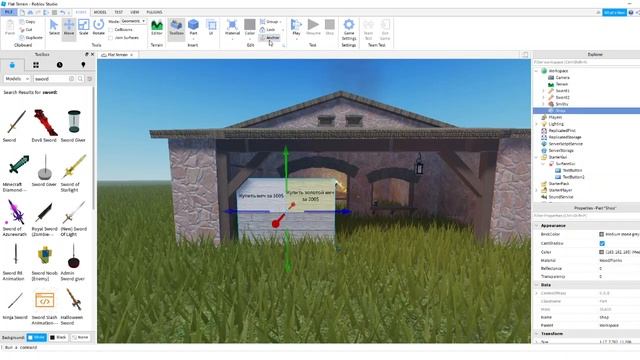Click the Copy button in Clipboard
Screen dimensions: 640x360
click(x=28, y=22)
